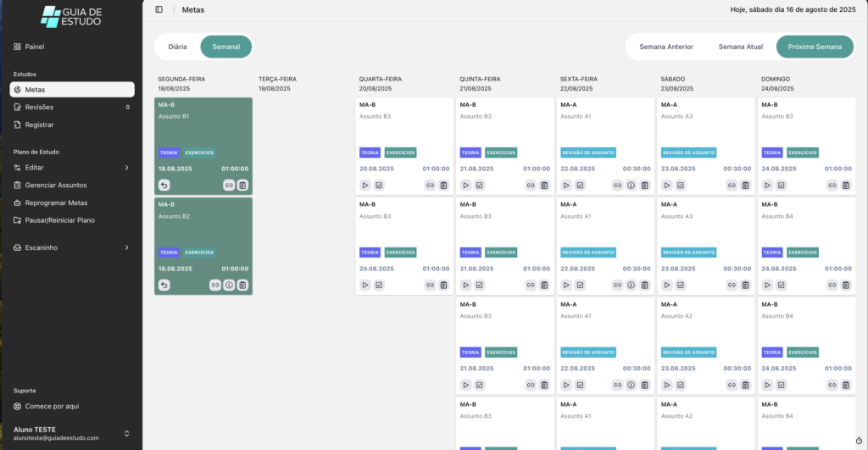Click the Metas page title in header
This screenshot has width=868, height=450.
[193, 10]
